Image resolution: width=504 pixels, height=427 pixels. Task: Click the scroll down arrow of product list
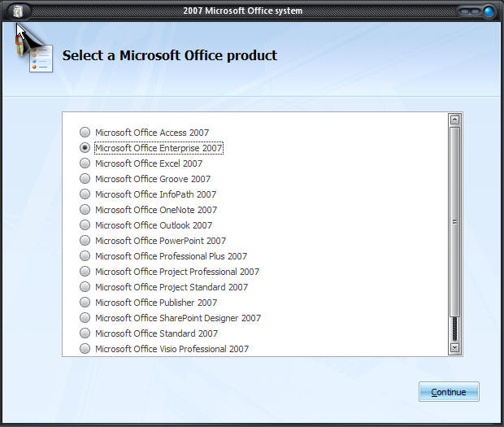pyautogui.click(x=454, y=347)
